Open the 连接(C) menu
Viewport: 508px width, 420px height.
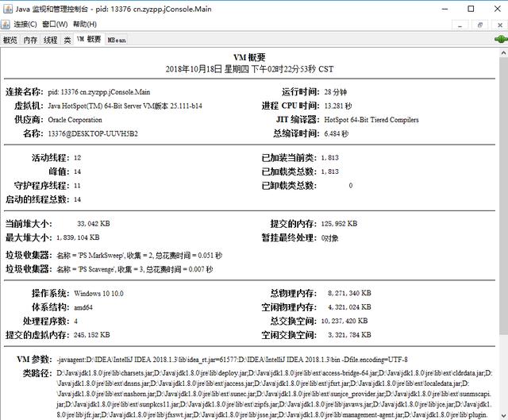point(25,25)
